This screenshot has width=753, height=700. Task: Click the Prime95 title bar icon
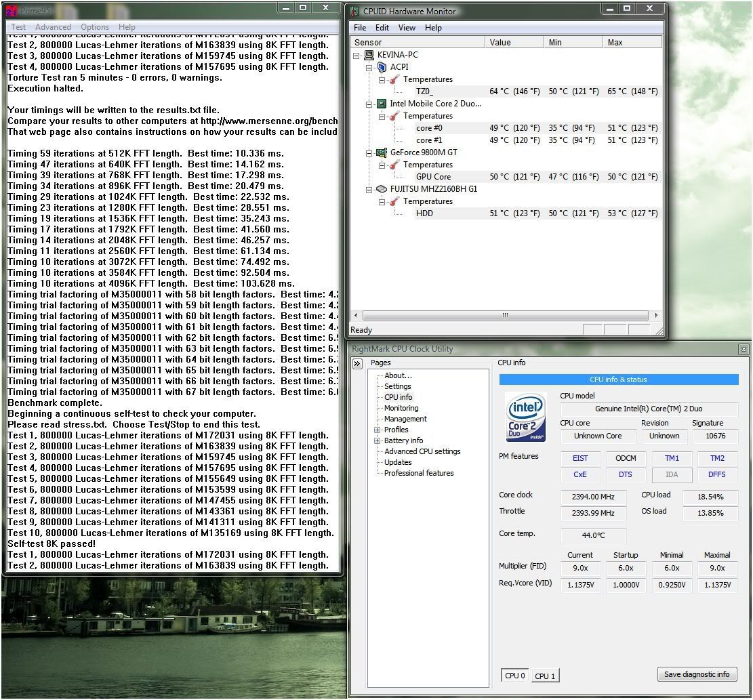point(12,10)
